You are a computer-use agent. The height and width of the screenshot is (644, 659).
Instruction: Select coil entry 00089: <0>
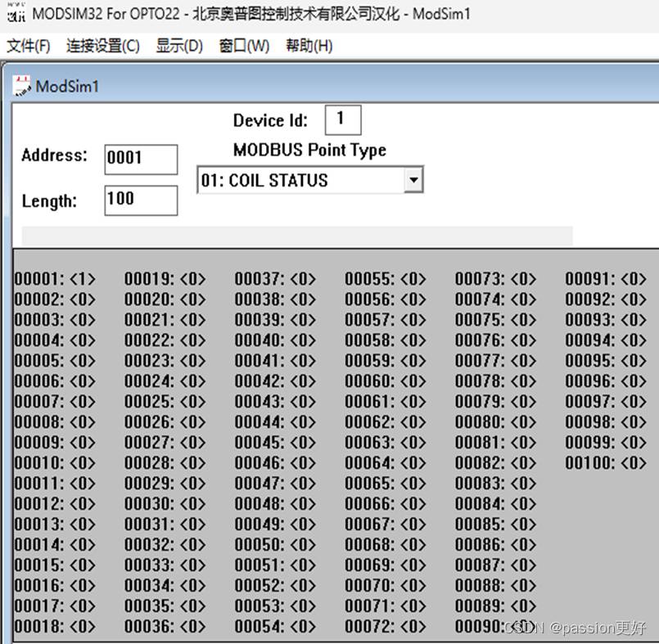click(x=496, y=606)
